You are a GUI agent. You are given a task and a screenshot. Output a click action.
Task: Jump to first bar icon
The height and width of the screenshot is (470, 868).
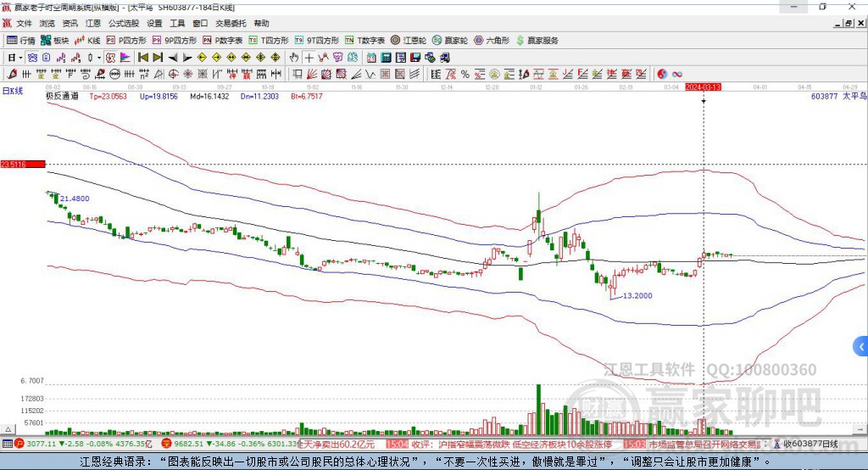[x=142, y=58]
